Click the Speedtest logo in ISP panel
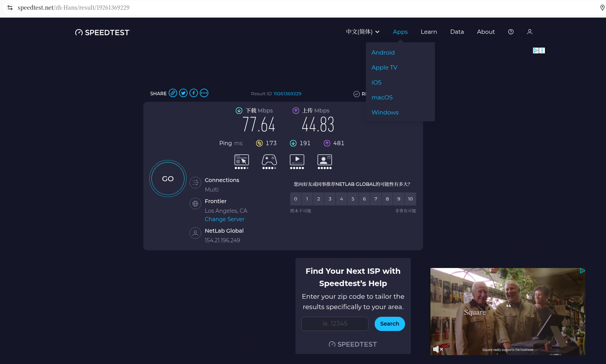The image size is (606, 364). (x=353, y=344)
